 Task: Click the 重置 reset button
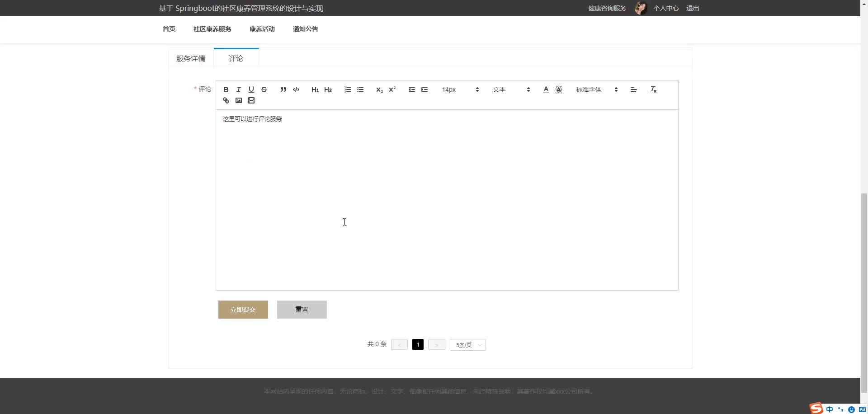(302, 310)
